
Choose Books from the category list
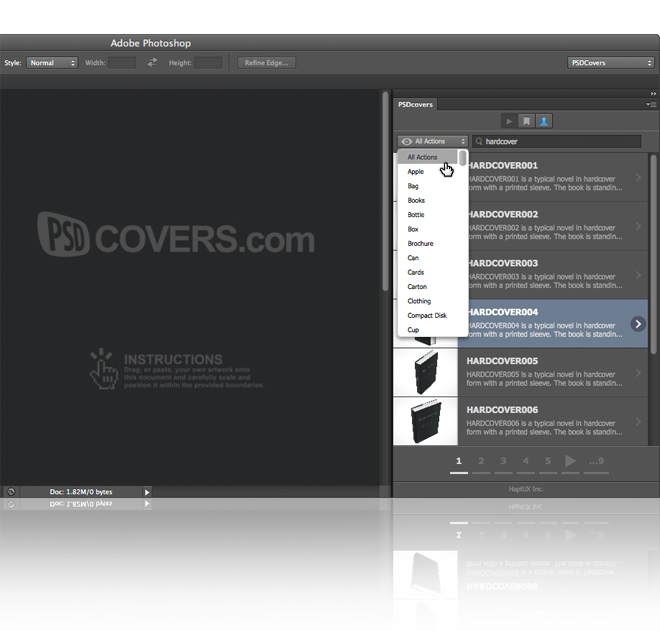tap(416, 200)
